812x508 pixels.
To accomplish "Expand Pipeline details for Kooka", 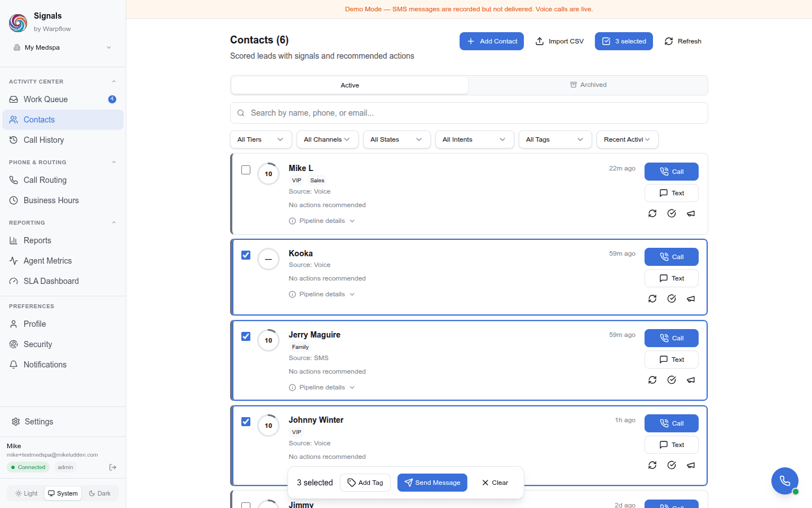I will [x=321, y=294].
